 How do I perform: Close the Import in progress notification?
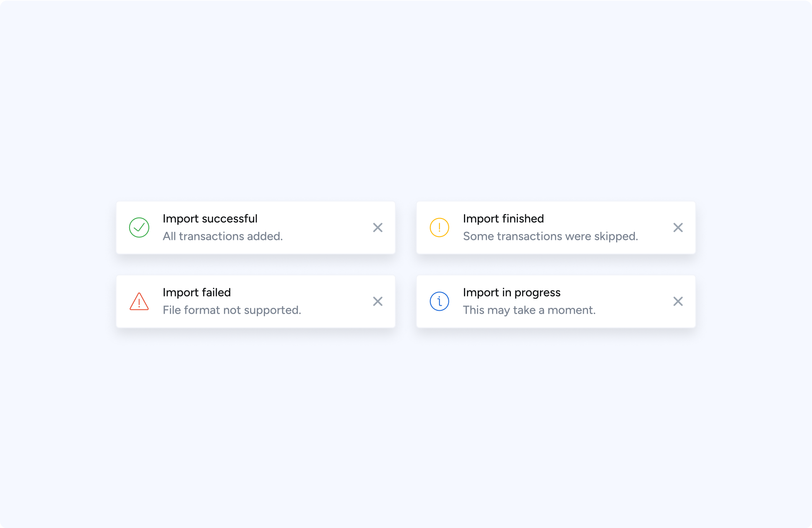678,302
